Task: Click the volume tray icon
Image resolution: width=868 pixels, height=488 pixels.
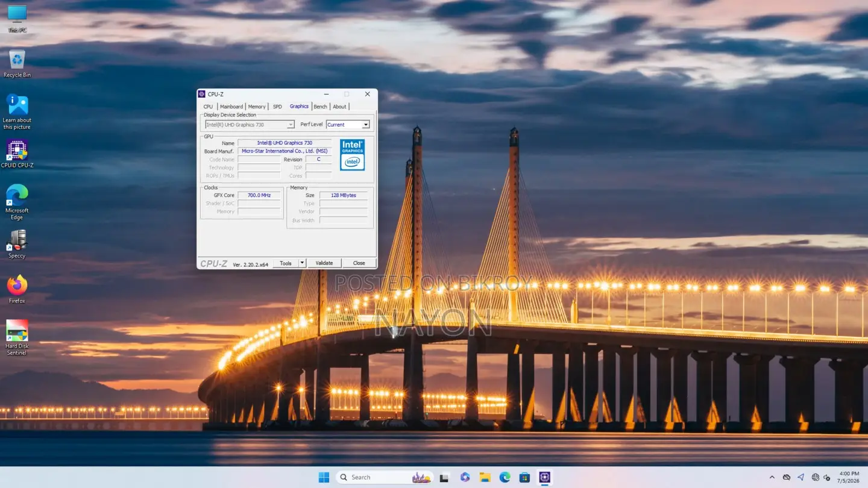Action: tap(827, 477)
